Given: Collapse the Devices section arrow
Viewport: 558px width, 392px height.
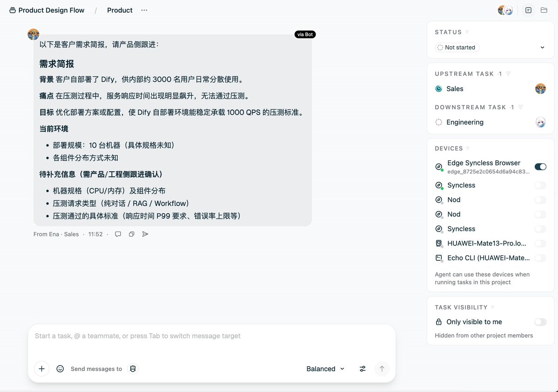Looking at the screenshot, I should tap(468, 148).
